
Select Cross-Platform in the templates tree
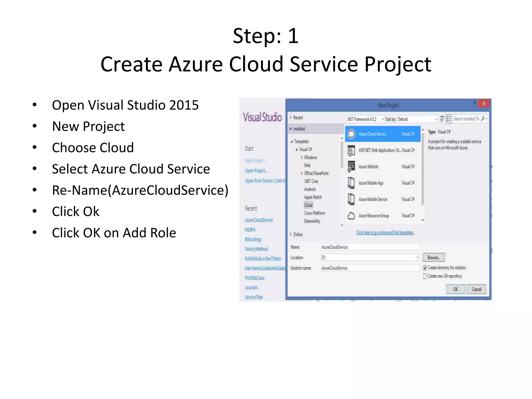[314, 213]
